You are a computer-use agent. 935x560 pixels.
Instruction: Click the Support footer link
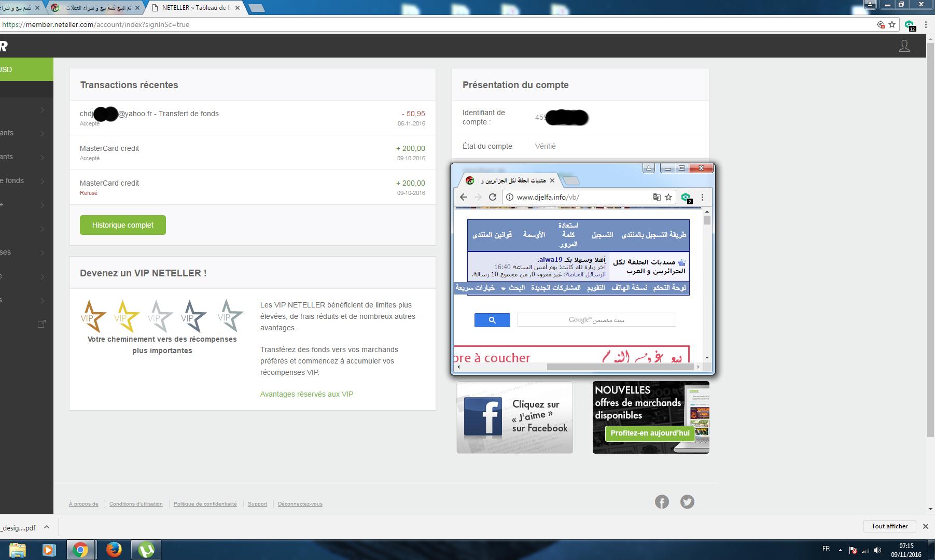[x=257, y=504]
